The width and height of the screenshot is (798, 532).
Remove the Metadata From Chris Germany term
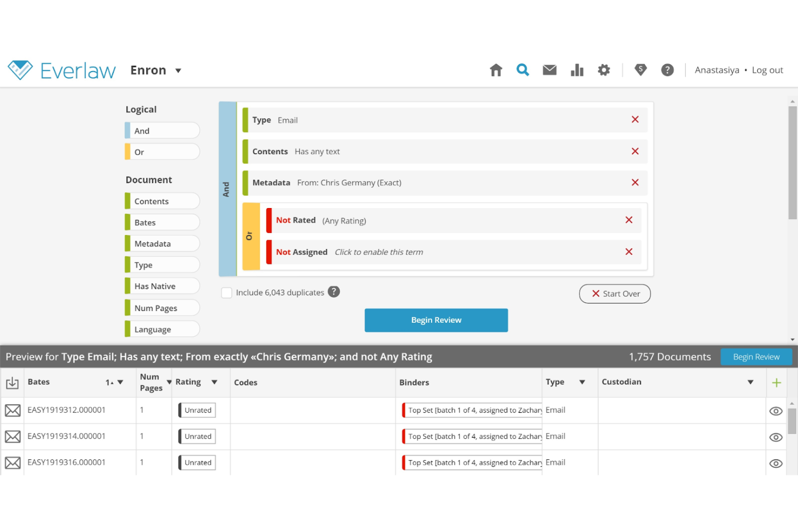pos(635,183)
